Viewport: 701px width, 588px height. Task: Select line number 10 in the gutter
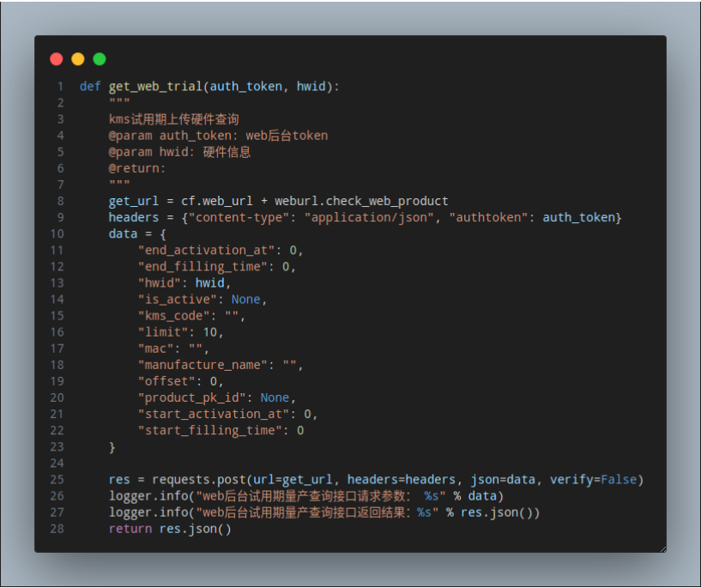point(57,233)
